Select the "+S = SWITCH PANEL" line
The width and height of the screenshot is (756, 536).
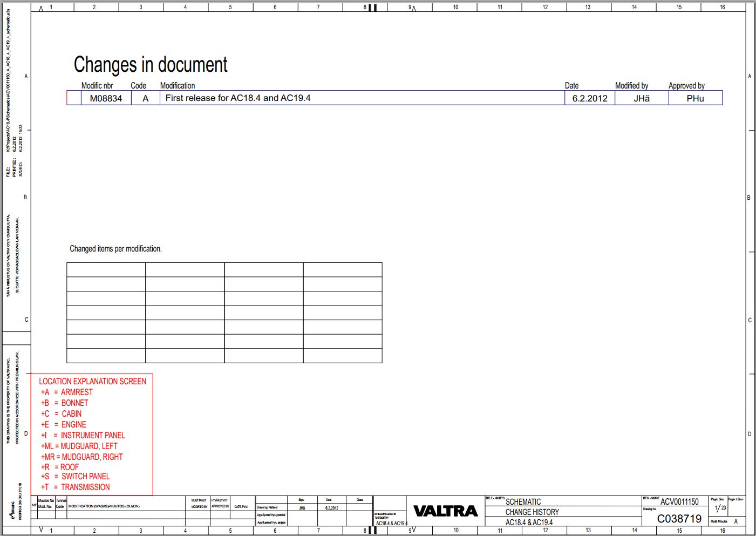[x=76, y=476]
